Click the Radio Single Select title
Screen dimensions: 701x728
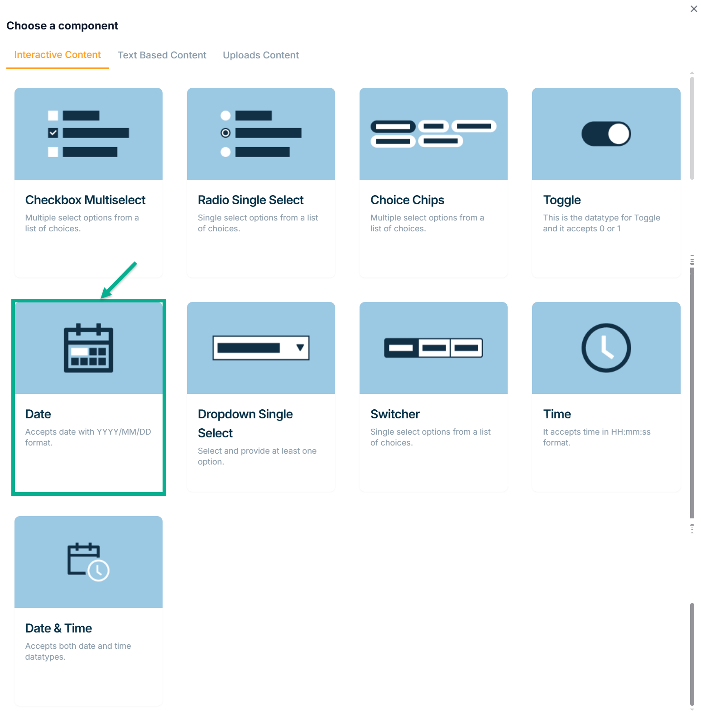click(250, 200)
